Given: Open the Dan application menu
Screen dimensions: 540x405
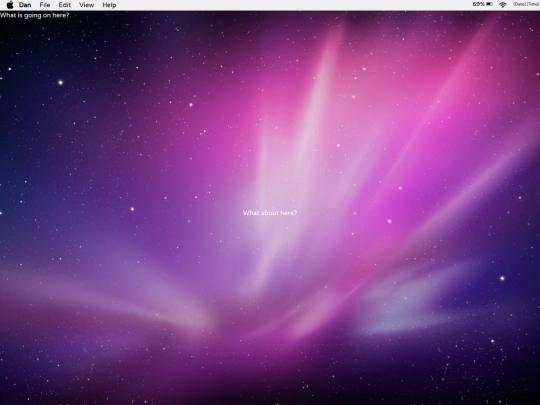Looking at the screenshot, I should (x=25, y=5).
